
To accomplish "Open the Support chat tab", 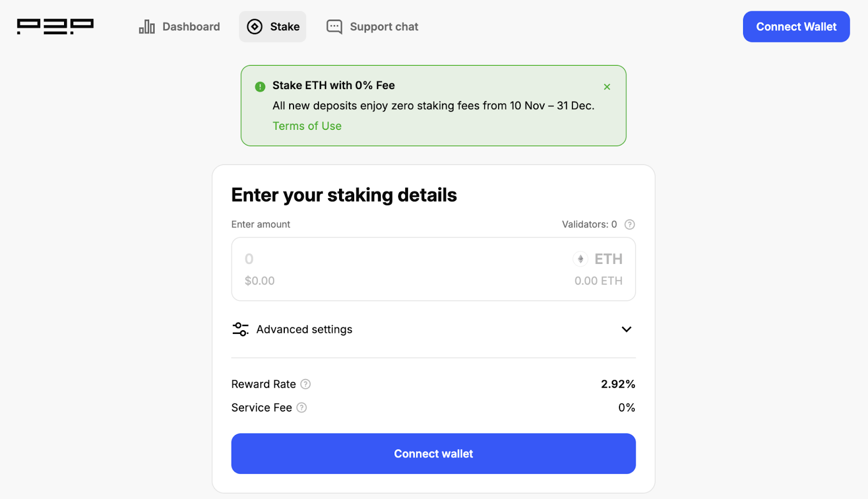I will 384,27.
